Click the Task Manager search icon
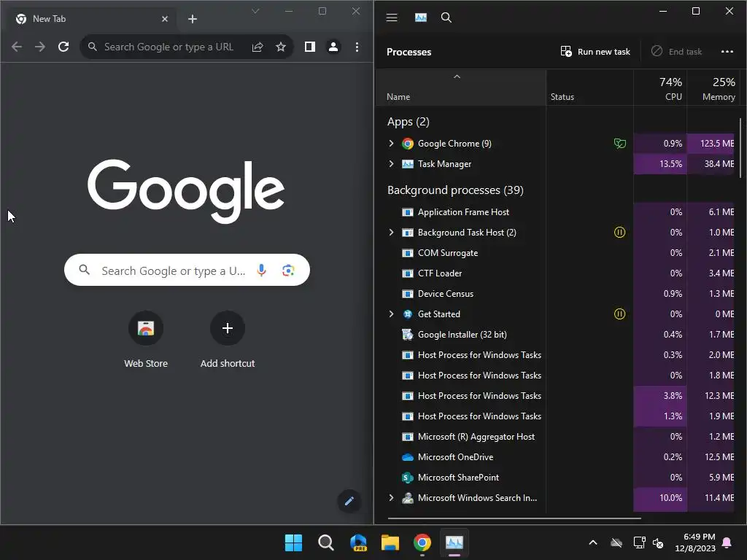The height and width of the screenshot is (560, 747). pyautogui.click(x=446, y=17)
